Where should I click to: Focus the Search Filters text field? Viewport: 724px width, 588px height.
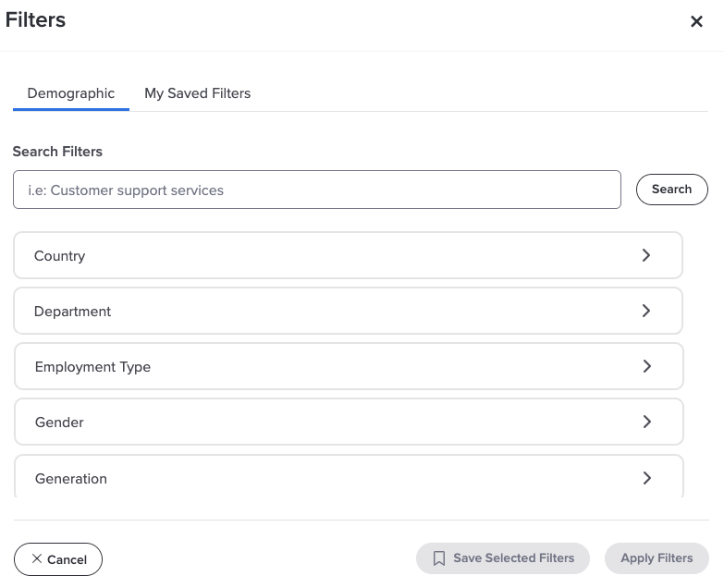pyautogui.click(x=317, y=190)
